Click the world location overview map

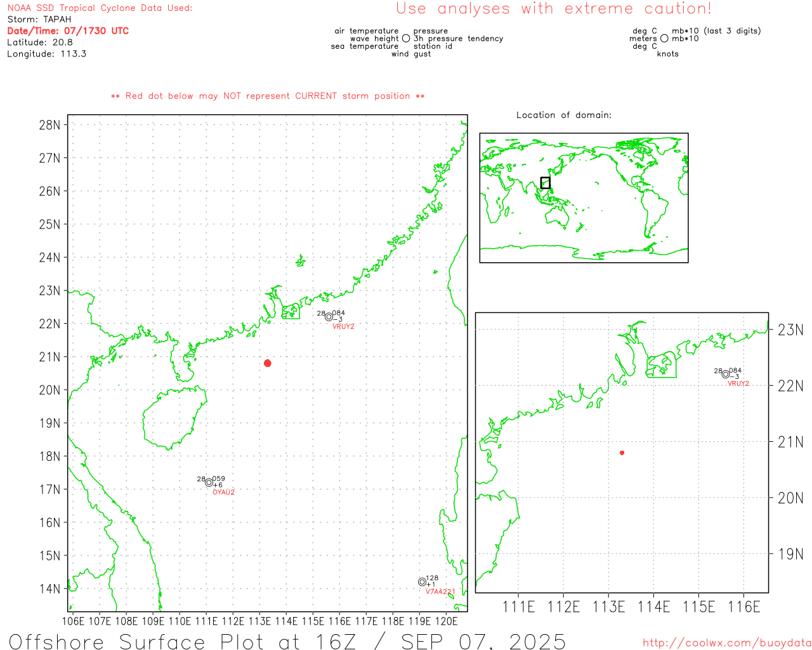coord(584,197)
